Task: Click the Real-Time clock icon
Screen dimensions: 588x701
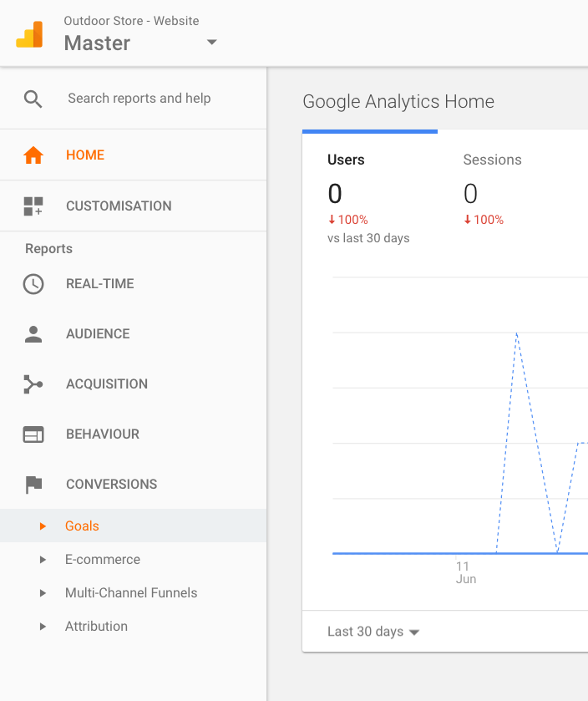Action: [33, 283]
